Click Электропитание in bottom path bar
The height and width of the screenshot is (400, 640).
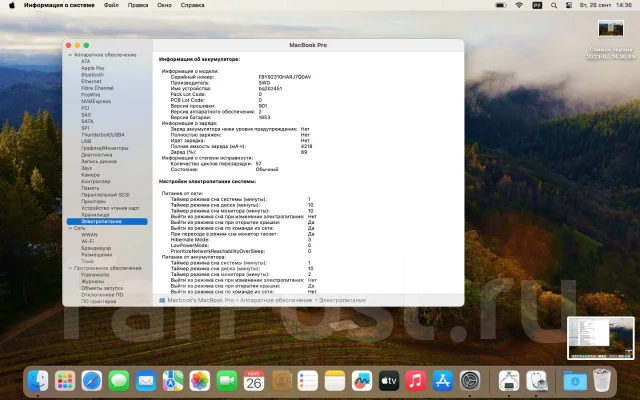point(342,300)
